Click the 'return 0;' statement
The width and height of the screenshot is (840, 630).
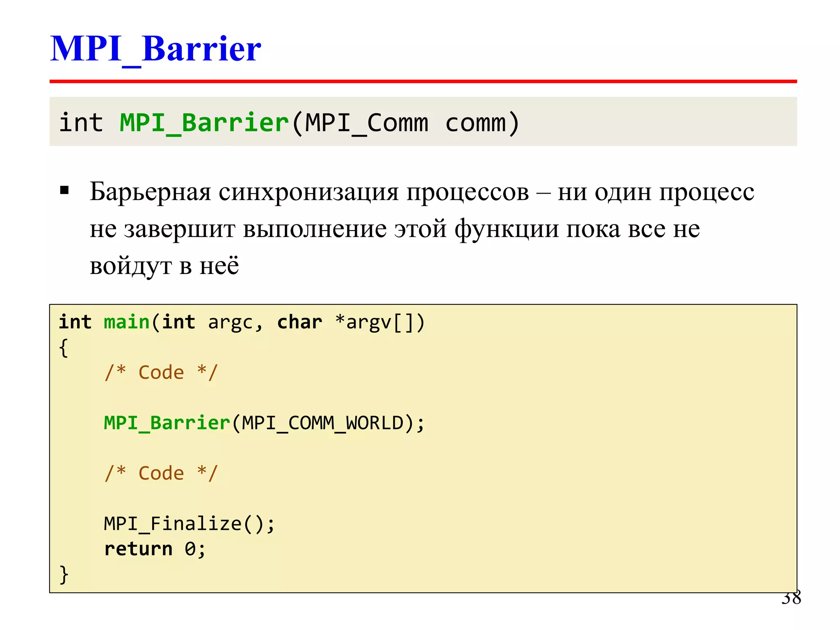(x=155, y=549)
